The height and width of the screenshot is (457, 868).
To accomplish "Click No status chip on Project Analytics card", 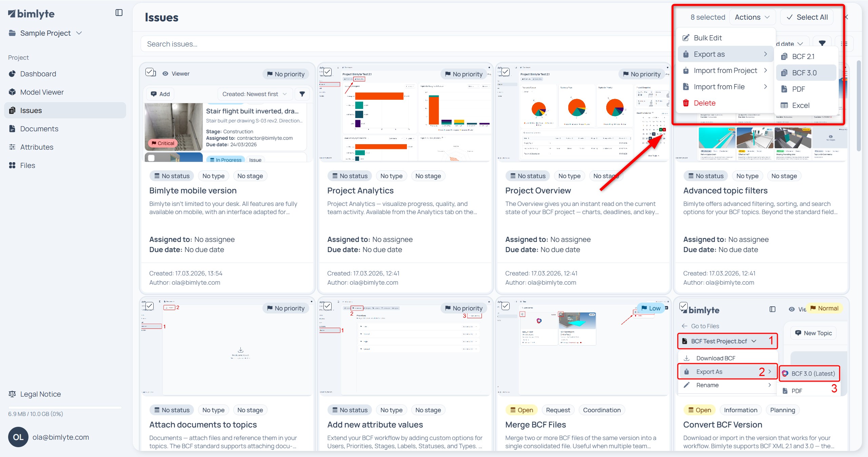I will [350, 176].
